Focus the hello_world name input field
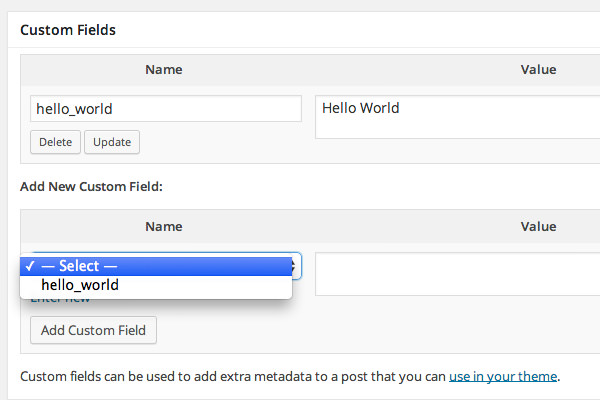Screen dimensions: 600x400 (166, 109)
